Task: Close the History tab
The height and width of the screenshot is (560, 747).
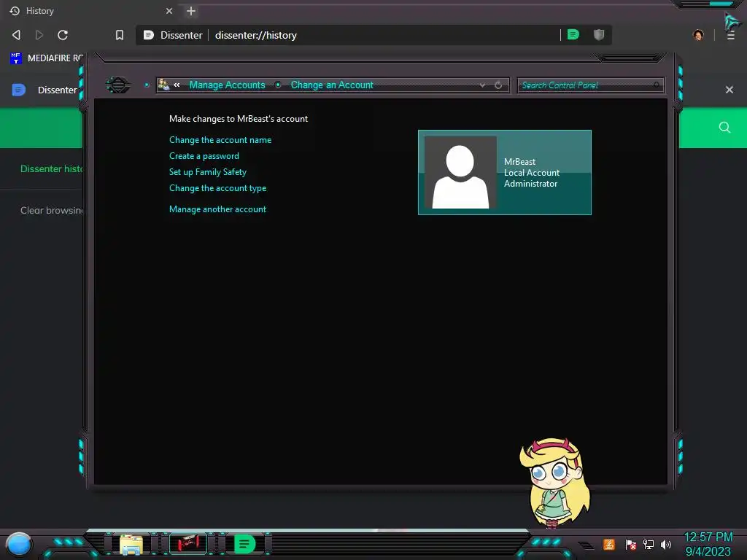Action: click(169, 11)
